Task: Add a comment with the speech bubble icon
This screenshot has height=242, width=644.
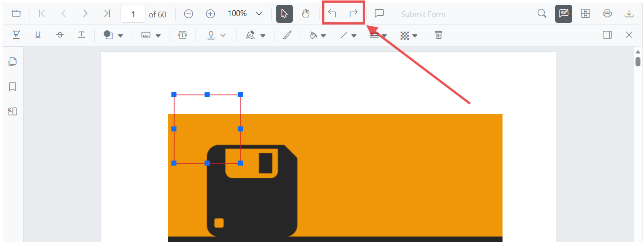Action: coord(379,14)
